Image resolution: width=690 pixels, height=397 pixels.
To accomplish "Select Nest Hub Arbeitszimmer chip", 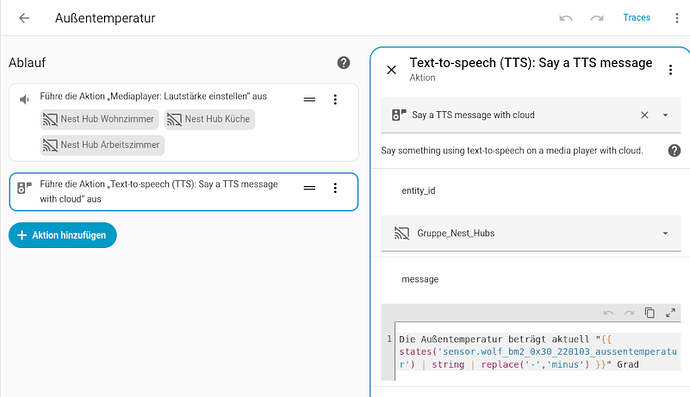I will pos(102,145).
